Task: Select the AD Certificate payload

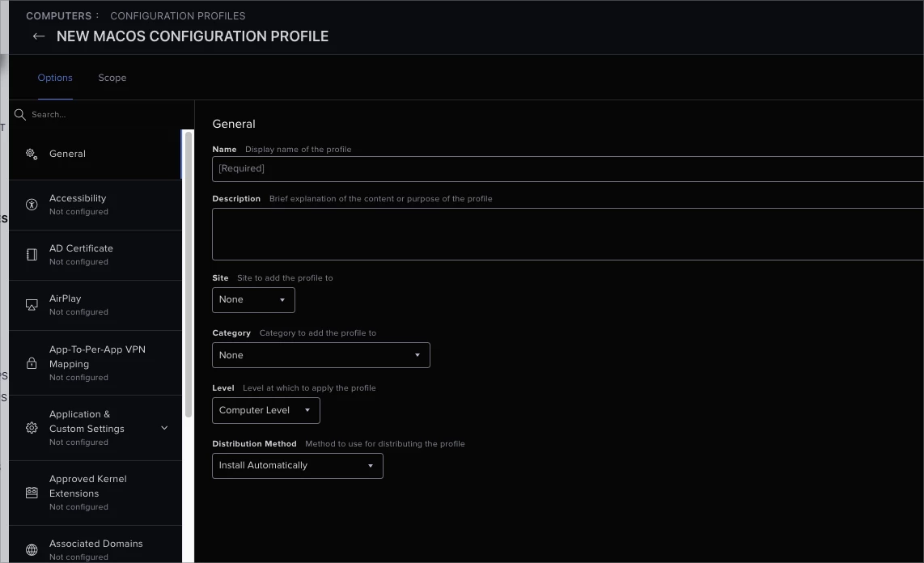Action: pos(95,255)
